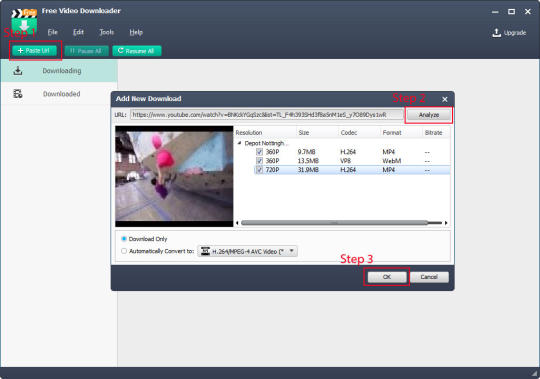Image resolution: width=540 pixels, height=379 pixels.
Task: Confirm the download with OK
Action: [387, 277]
